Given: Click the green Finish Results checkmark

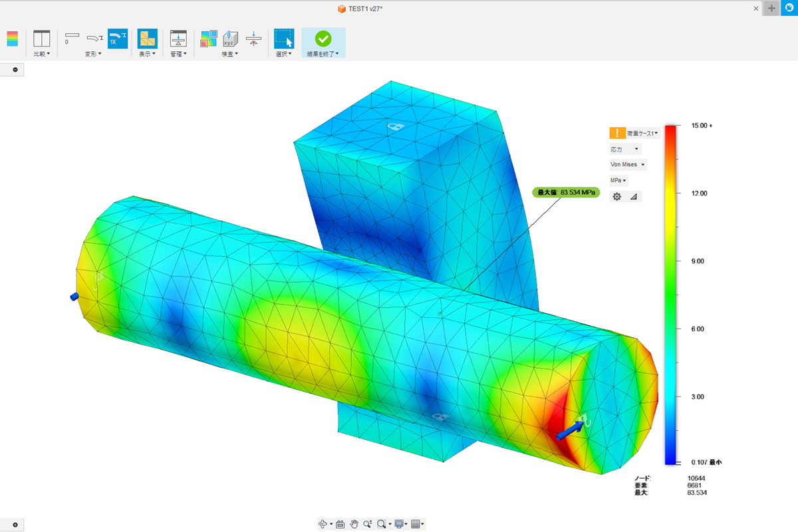Looking at the screenshot, I should (323, 39).
